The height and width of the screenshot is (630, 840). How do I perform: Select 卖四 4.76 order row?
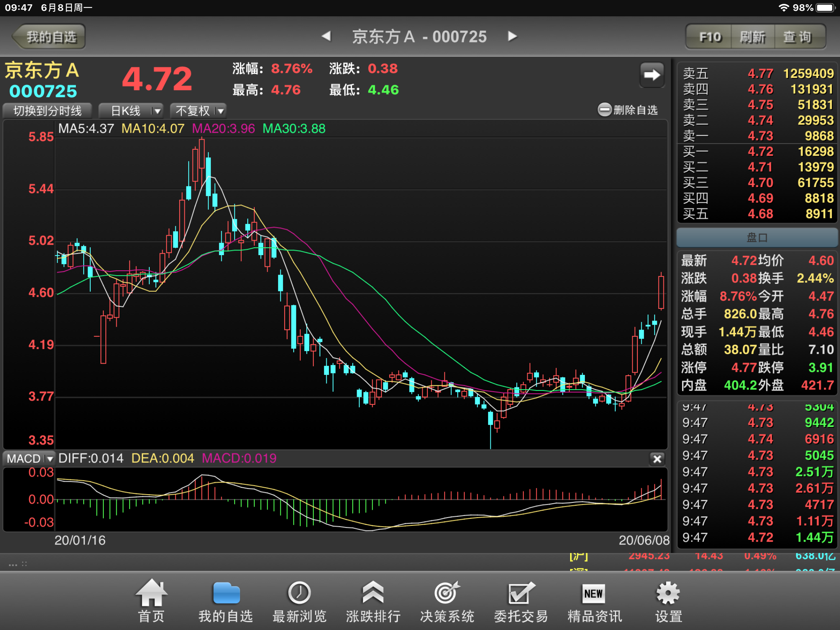(x=758, y=89)
